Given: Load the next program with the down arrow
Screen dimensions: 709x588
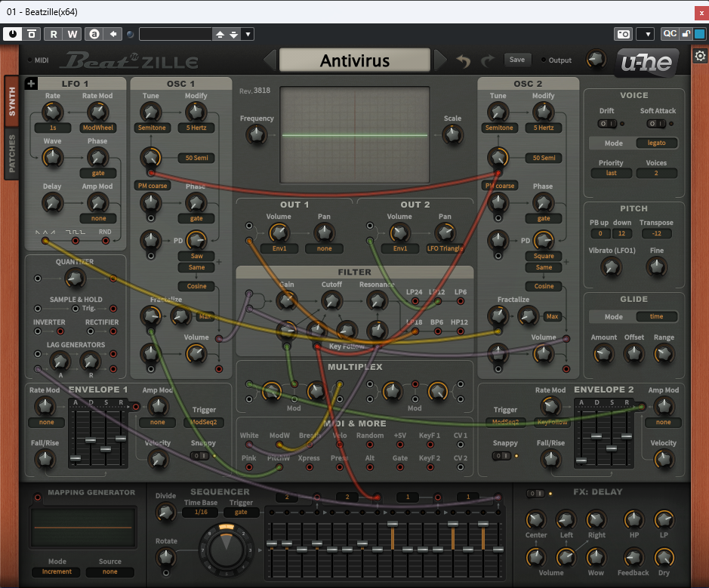Looking at the screenshot, I should click(234, 35).
